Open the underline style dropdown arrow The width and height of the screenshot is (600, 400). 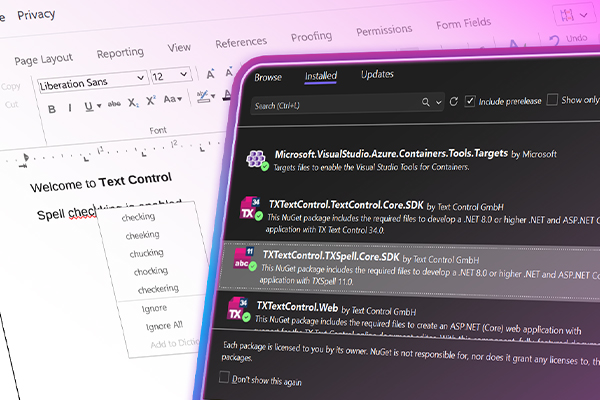coord(98,106)
